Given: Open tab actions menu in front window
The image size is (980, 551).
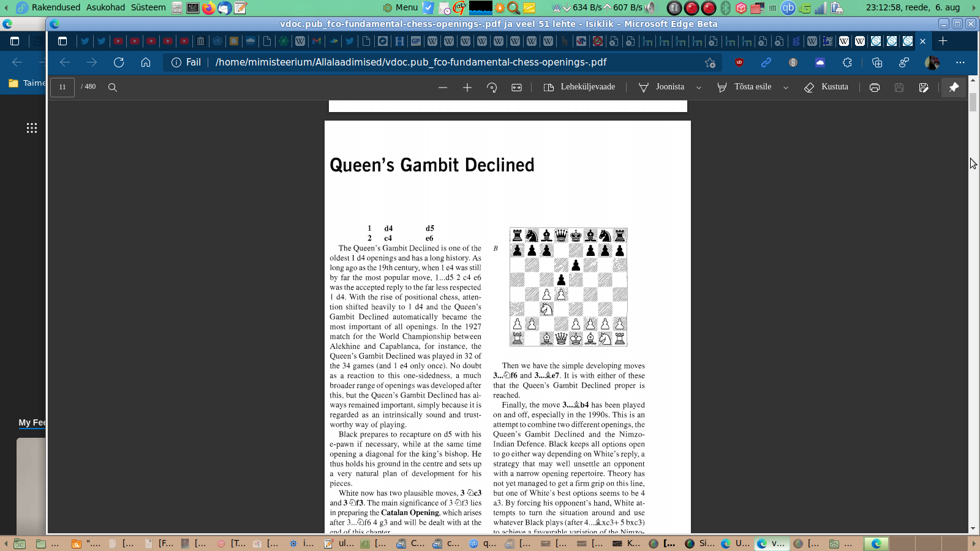Looking at the screenshot, I should coord(62,41).
